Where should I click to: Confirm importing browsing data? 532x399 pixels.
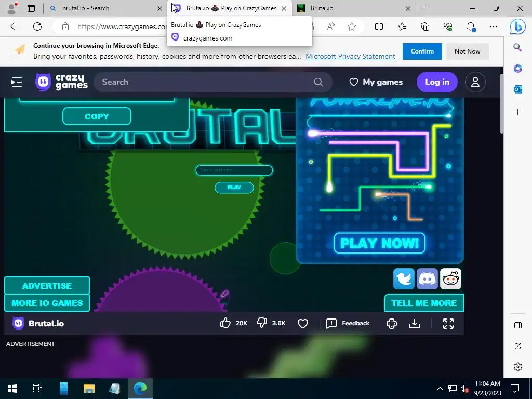coord(422,51)
